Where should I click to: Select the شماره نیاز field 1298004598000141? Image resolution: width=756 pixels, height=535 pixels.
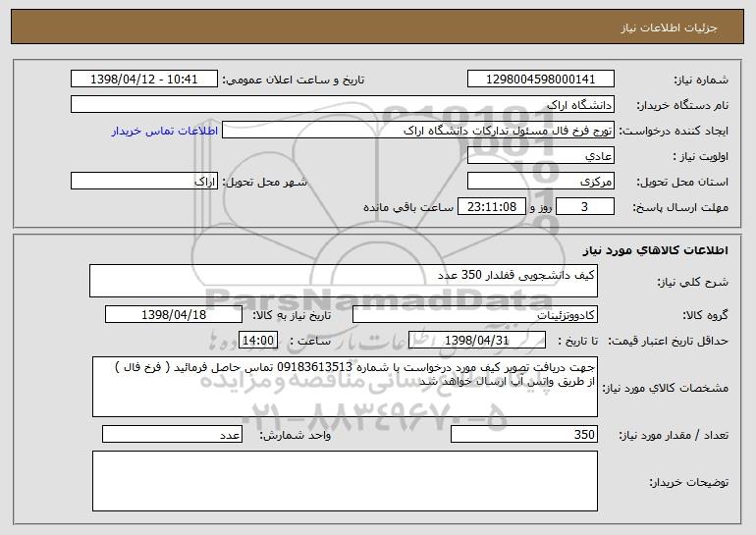[540, 80]
